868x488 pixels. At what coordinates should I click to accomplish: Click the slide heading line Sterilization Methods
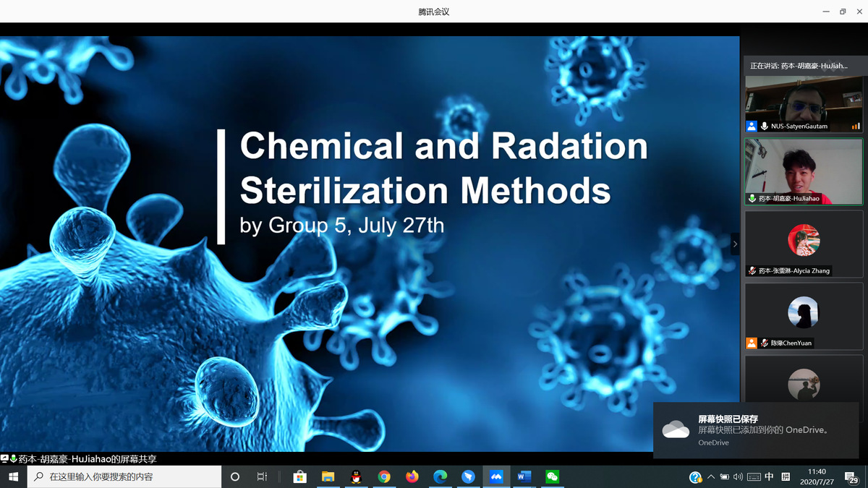point(425,190)
